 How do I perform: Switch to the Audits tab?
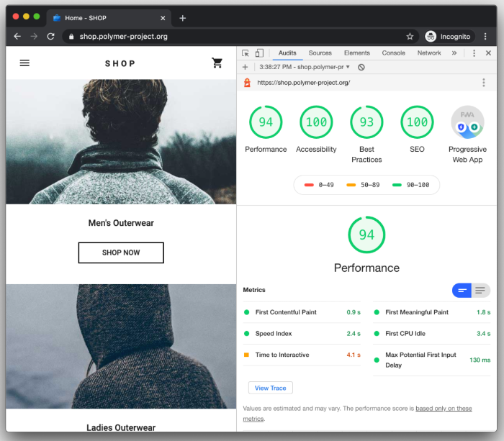point(287,53)
